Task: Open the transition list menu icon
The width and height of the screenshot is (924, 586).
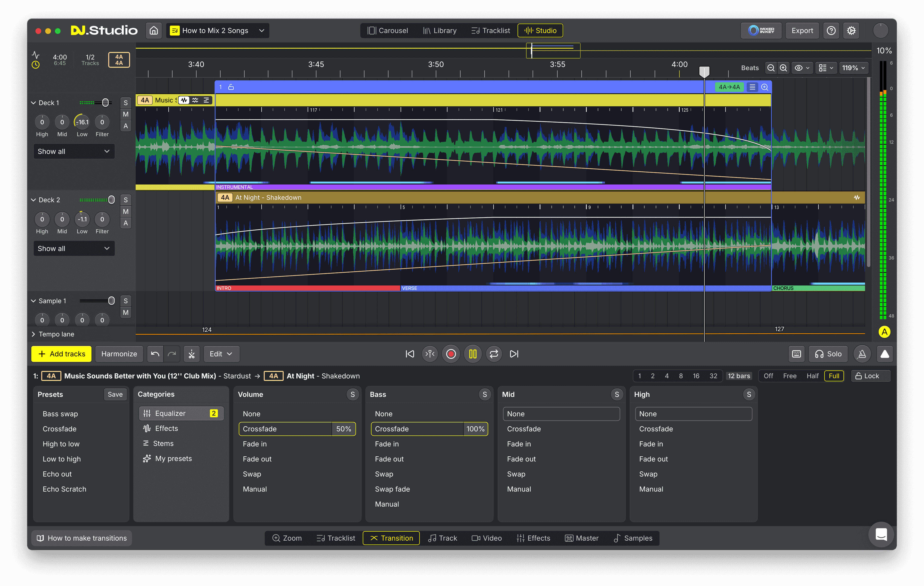Action: [752, 87]
